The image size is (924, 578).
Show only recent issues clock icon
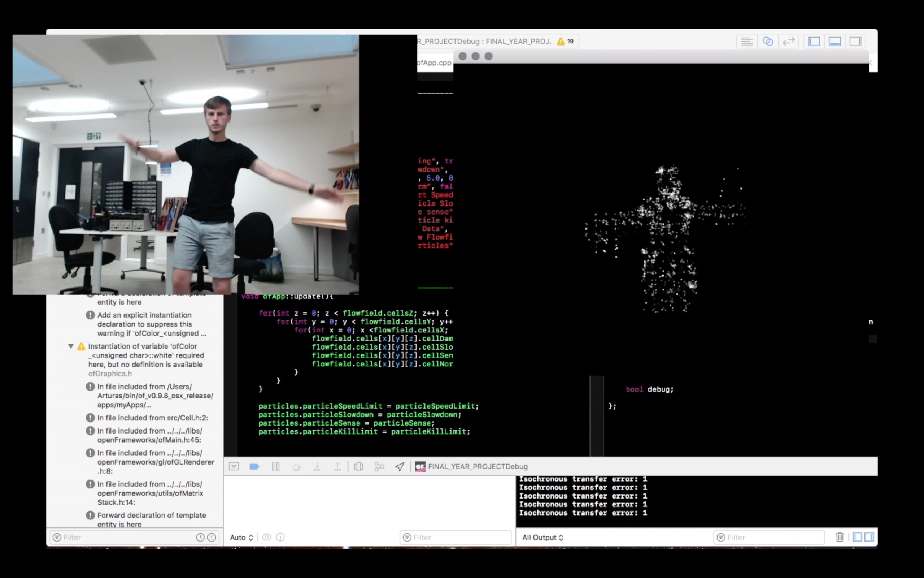click(x=200, y=537)
